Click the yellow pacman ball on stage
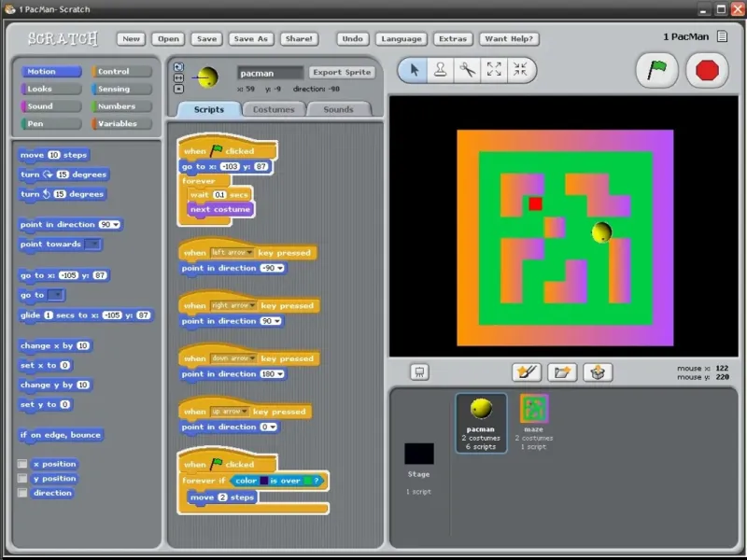Screen dimensions: 747x560 click(x=601, y=232)
